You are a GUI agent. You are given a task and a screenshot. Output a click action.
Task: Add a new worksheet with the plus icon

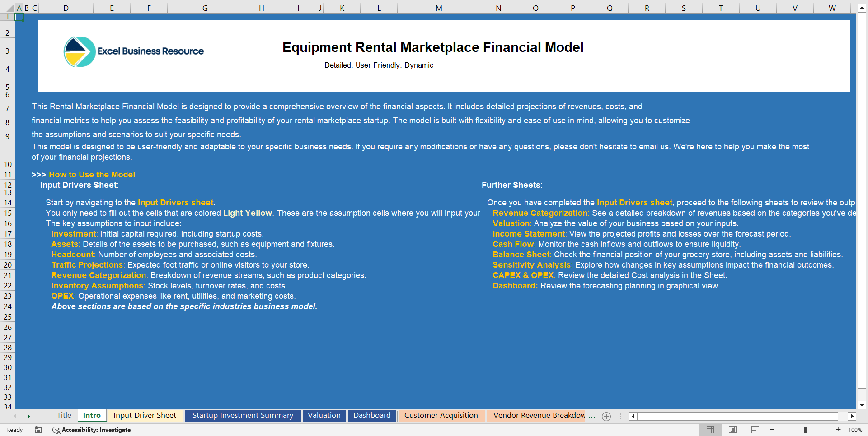tap(606, 417)
